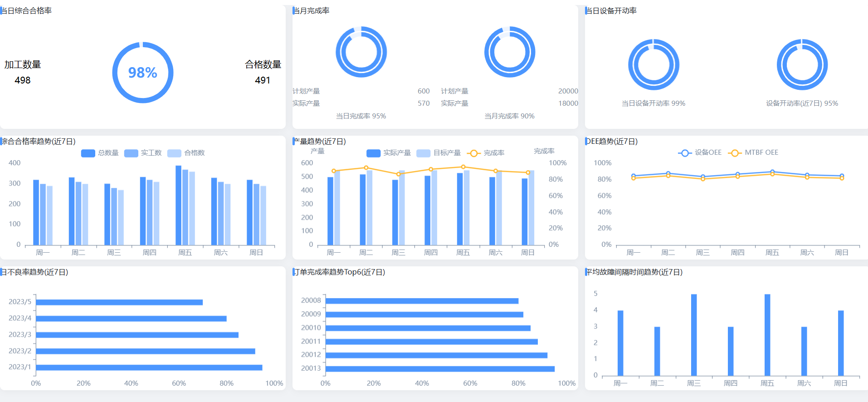Image resolution: width=868 pixels, height=402 pixels.
Task: Click order 20010's completion bar
Action: pyautogui.click(x=428, y=328)
